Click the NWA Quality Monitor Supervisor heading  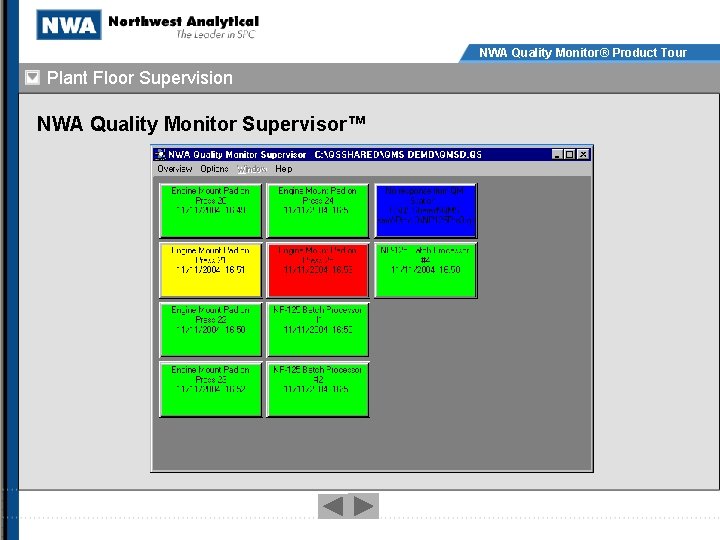coord(201,124)
